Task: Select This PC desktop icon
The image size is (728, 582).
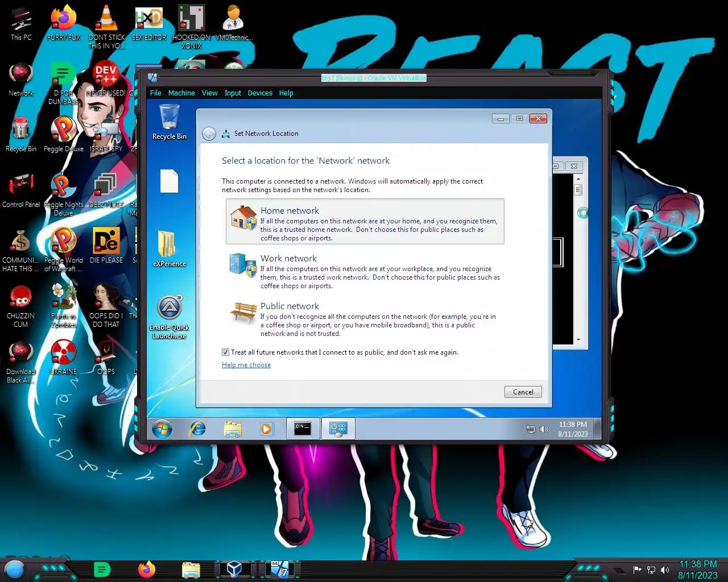Action: pyautogui.click(x=21, y=24)
